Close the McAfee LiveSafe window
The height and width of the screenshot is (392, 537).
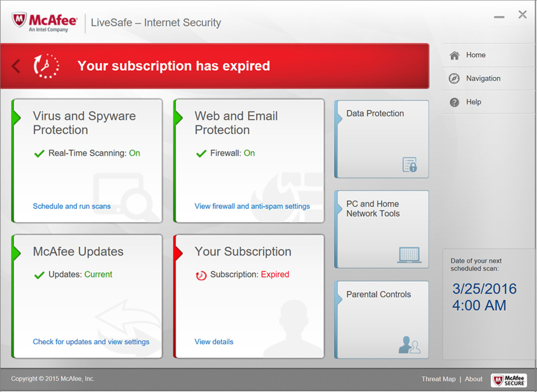point(522,14)
